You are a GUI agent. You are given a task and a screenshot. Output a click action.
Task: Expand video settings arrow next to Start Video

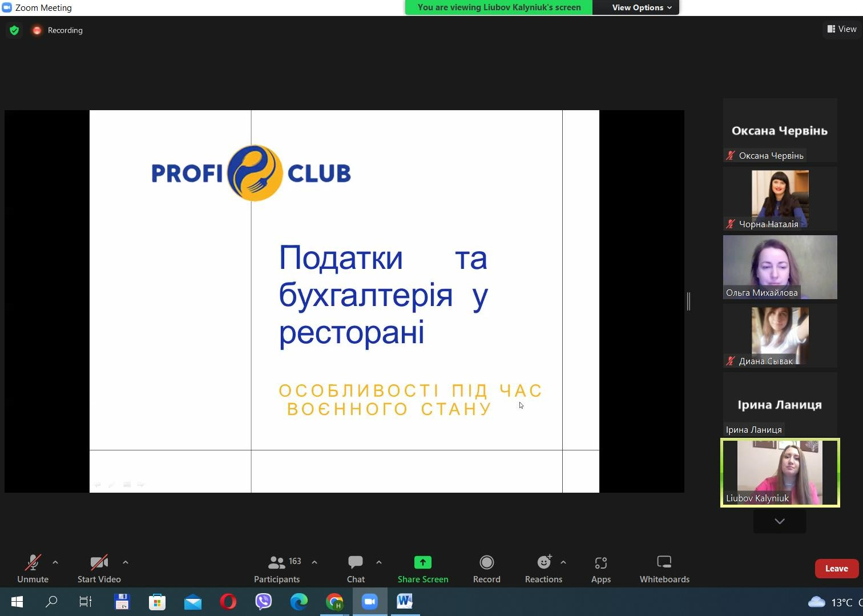[x=126, y=562]
